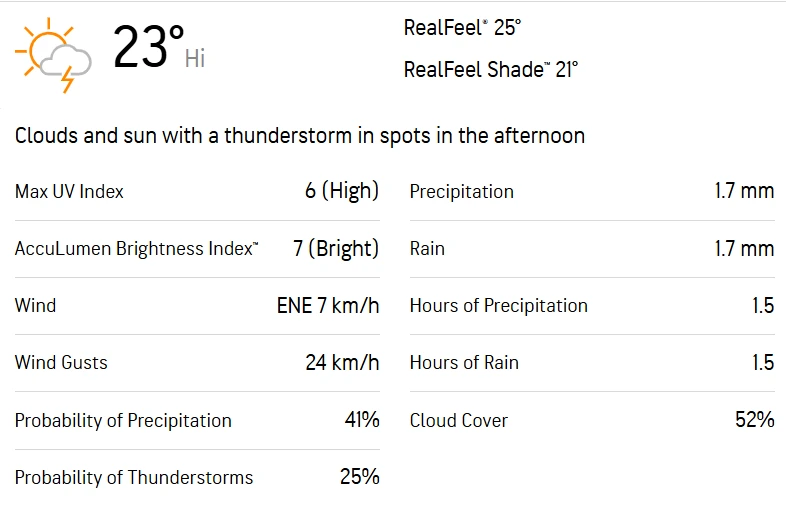Click the Hours of Rain label
Image resolution: width=786 pixels, height=517 pixels.
coord(464,363)
